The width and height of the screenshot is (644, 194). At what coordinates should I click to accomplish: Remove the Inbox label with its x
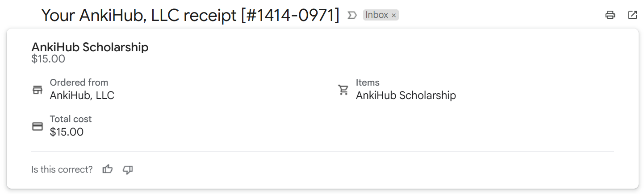pyautogui.click(x=393, y=16)
